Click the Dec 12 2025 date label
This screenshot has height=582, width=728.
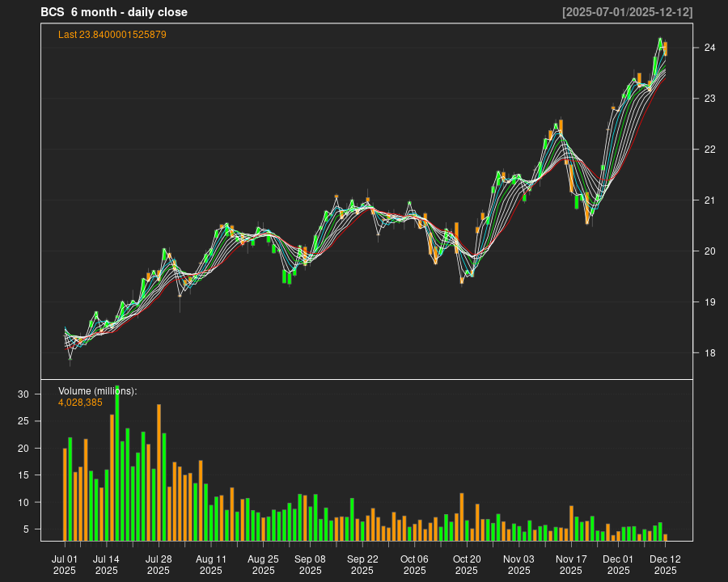(x=665, y=564)
